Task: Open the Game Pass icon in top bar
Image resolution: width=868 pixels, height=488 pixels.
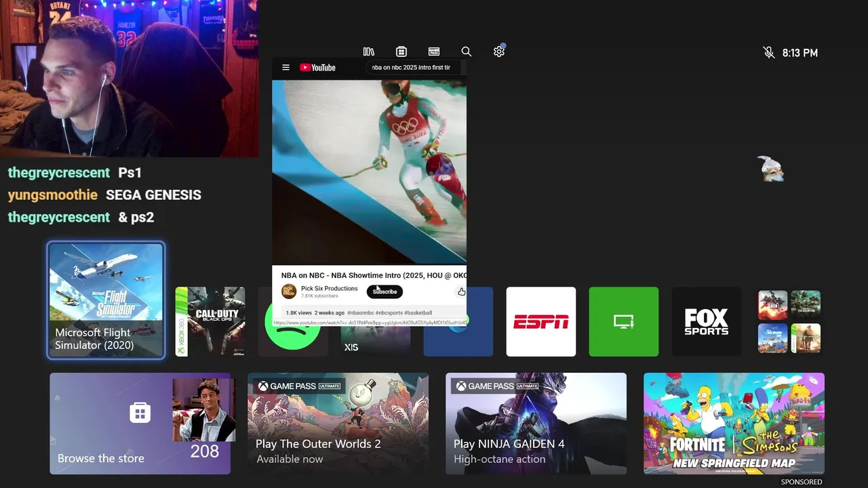Action: [x=434, y=52]
